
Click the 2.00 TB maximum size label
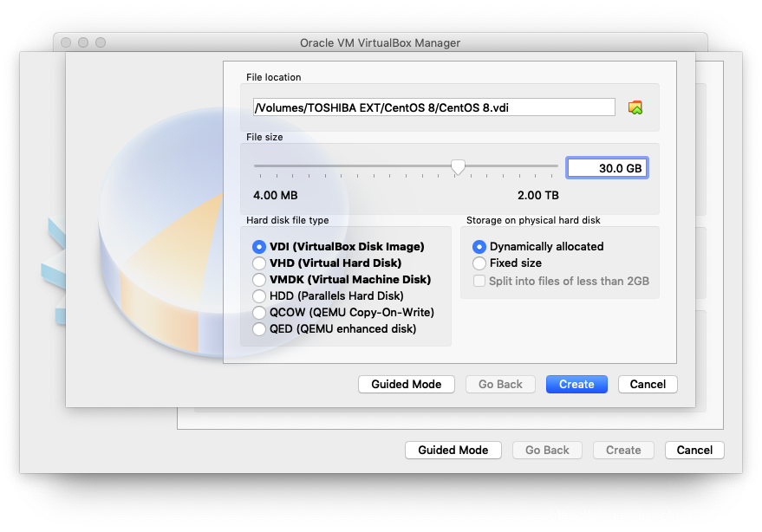(538, 195)
